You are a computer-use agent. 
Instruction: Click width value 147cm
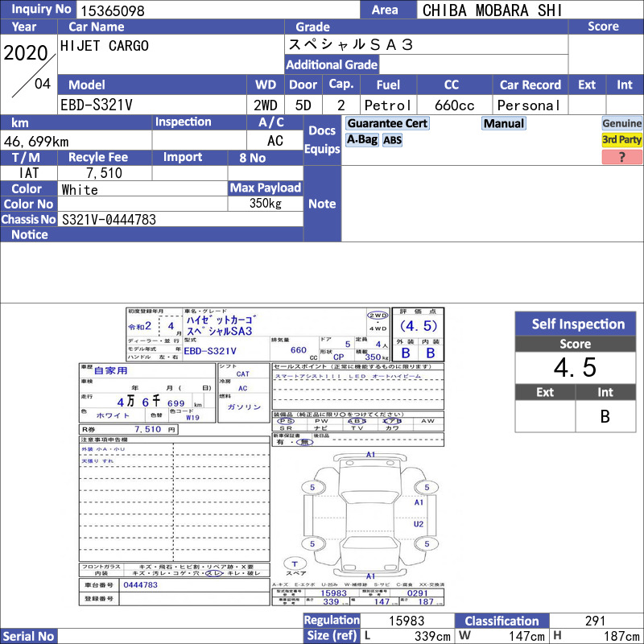click(527, 636)
